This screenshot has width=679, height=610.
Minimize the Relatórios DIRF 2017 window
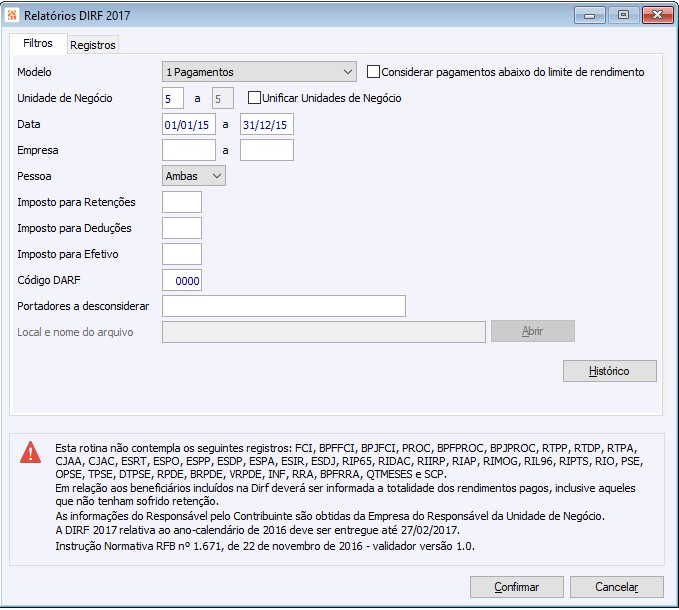point(589,16)
